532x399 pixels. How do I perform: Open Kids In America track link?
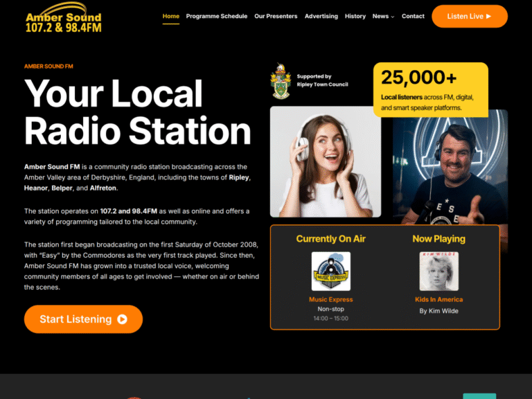point(438,299)
